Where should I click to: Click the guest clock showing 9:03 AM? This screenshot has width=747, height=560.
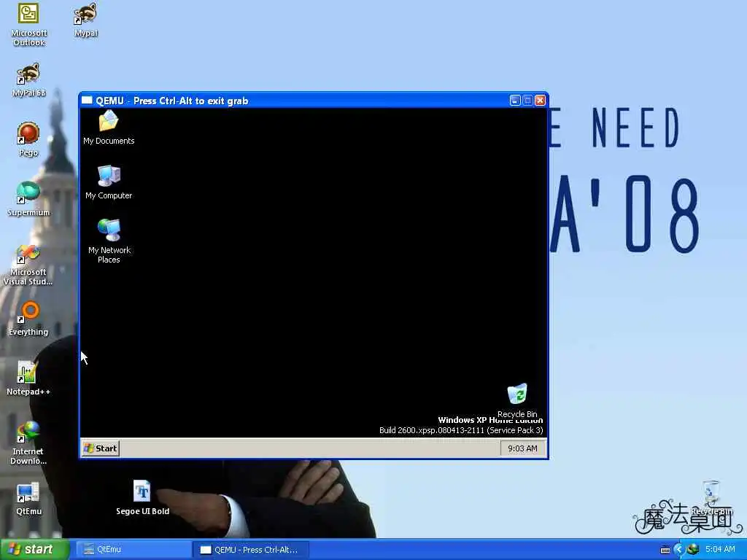pyautogui.click(x=522, y=448)
